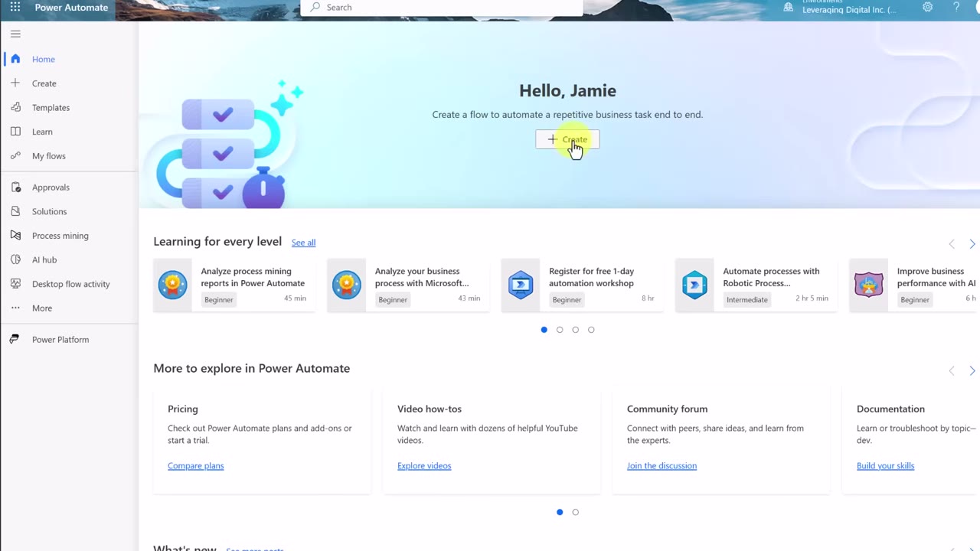Advance learning carousel with next arrow
The height and width of the screenshot is (551, 980).
pyautogui.click(x=972, y=244)
